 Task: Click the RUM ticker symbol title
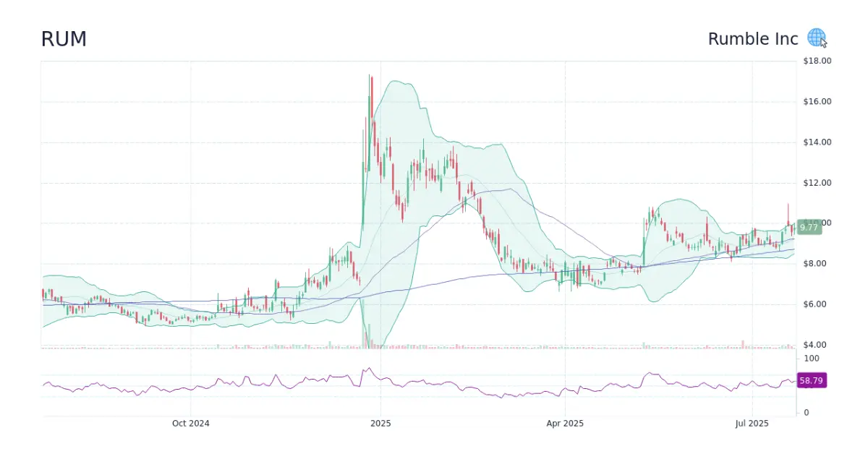coord(64,39)
